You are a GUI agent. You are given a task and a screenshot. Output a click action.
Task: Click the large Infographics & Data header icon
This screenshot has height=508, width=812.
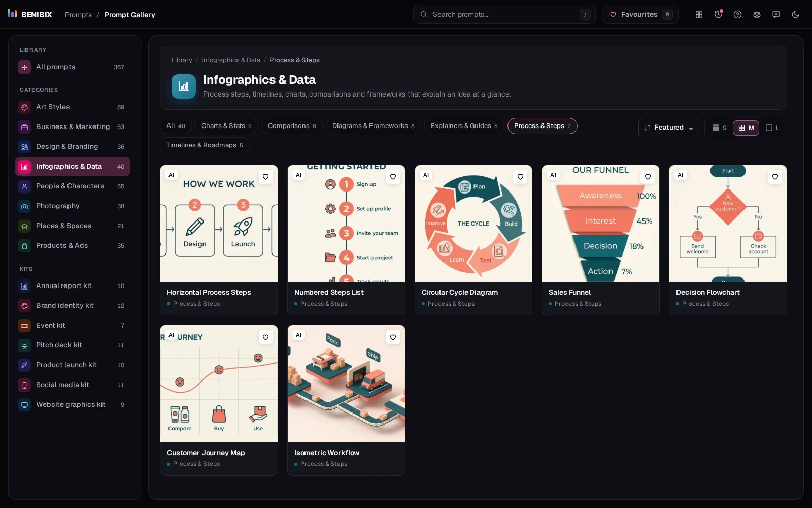click(184, 86)
